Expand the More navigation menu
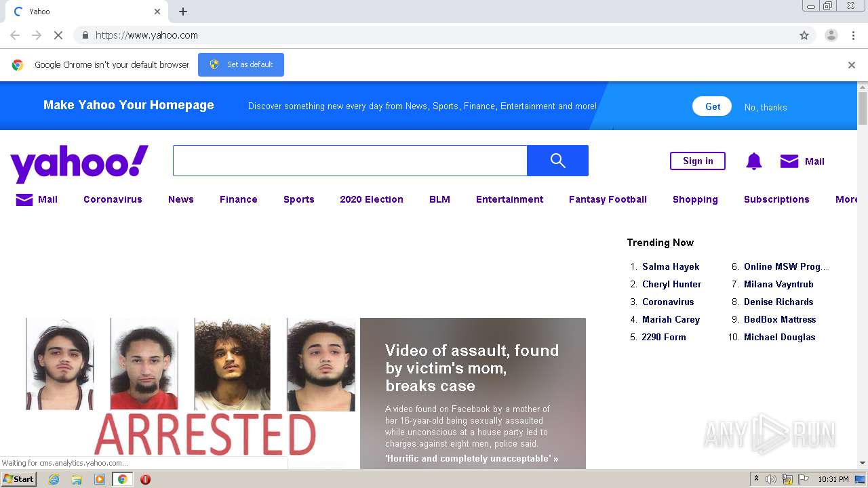This screenshot has width=868, height=488. coord(846,199)
